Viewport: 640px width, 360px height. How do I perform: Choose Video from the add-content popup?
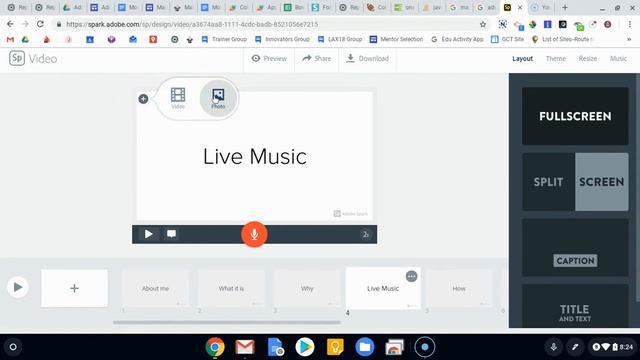click(178, 98)
